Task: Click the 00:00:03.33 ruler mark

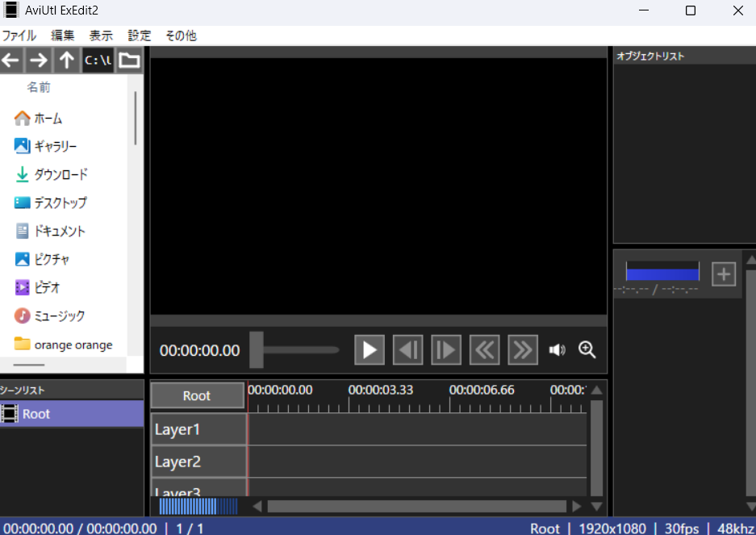Action: (381, 390)
